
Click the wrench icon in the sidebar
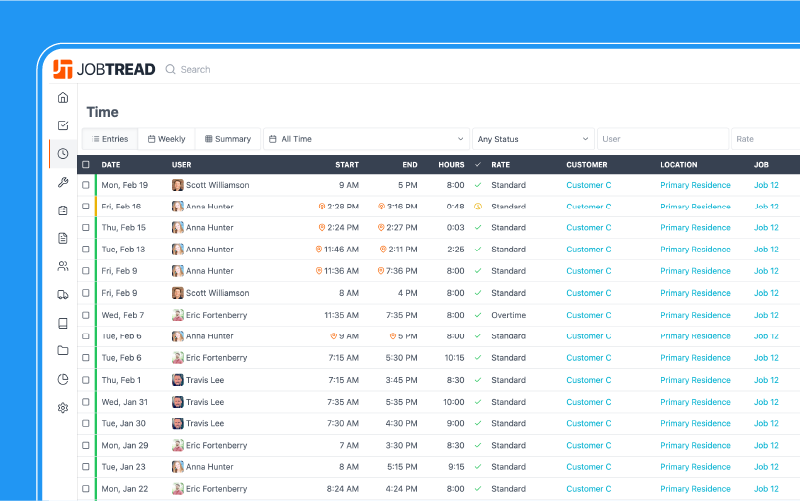[x=63, y=182]
